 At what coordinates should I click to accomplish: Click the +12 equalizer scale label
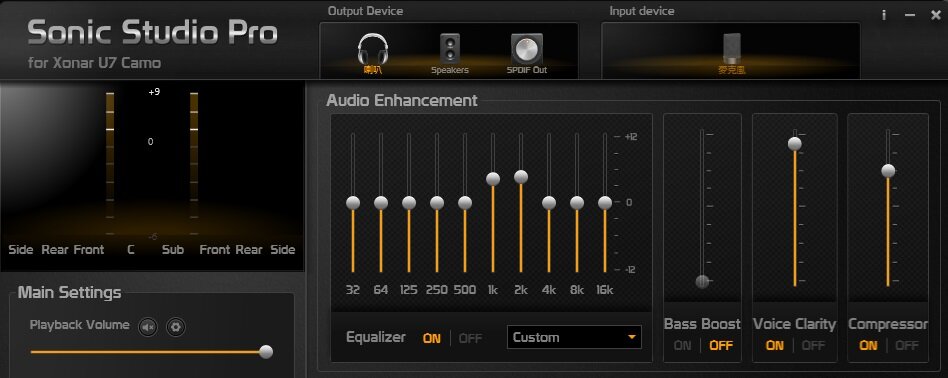631,137
